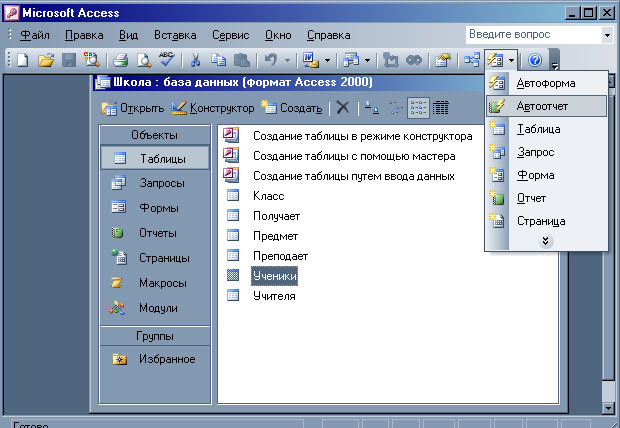Open the Undo history dropdown arrow

[x=287, y=61]
